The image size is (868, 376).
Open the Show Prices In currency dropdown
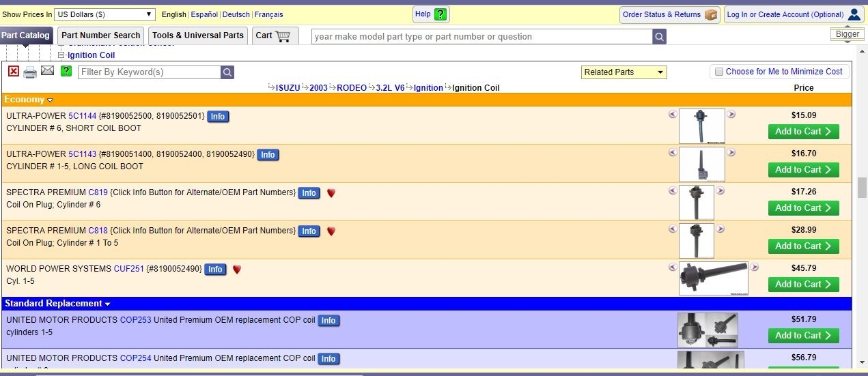(105, 14)
